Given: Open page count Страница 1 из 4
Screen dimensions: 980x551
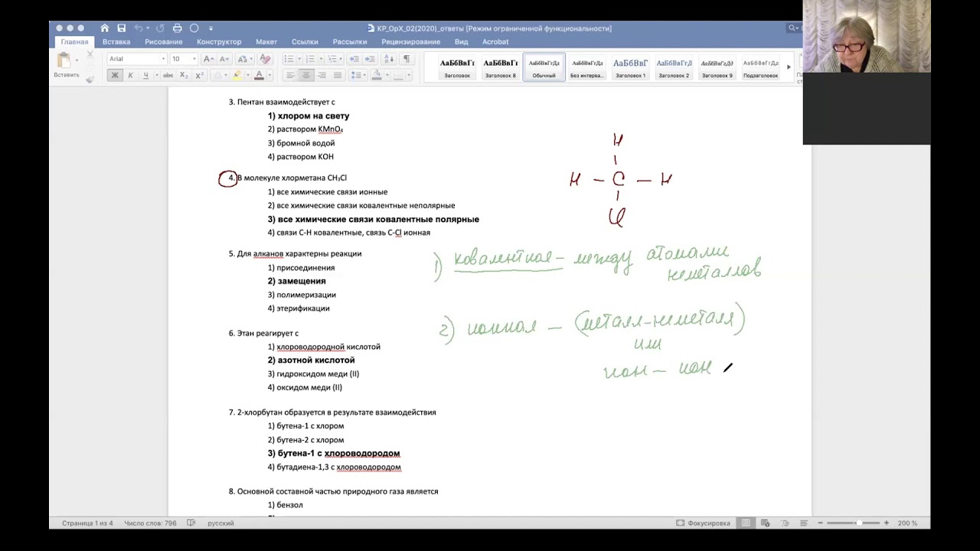Looking at the screenshot, I should pos(87,523).
